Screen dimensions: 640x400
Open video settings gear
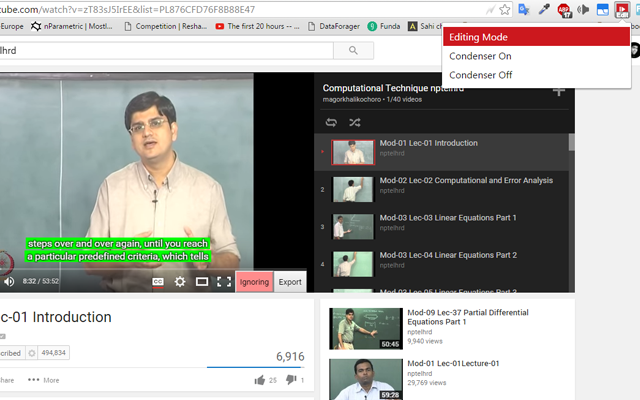point(180,282)
